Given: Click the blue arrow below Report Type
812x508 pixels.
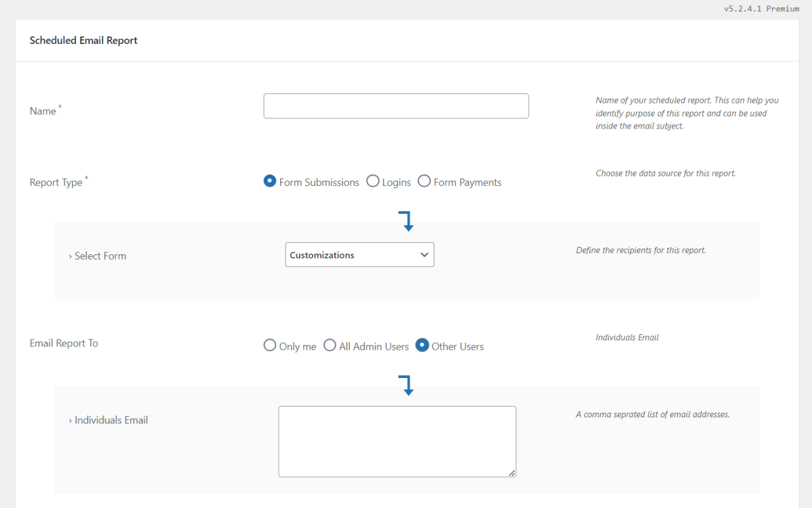Looking at the screenshot, I should [x=406, y=221].
